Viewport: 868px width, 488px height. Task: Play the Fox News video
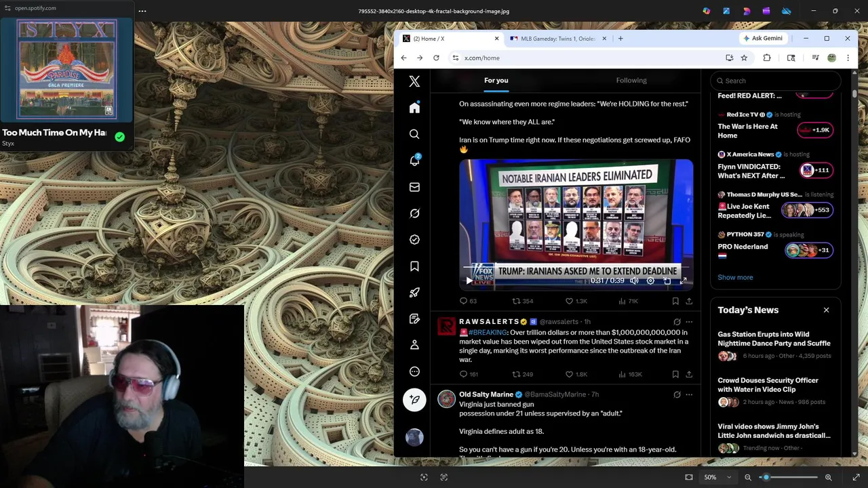point(469,281)
